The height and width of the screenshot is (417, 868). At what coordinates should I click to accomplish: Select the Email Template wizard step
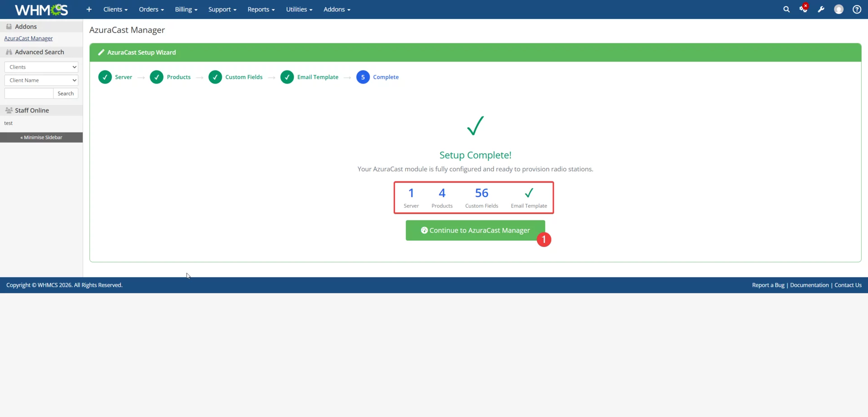coord(318,77)
